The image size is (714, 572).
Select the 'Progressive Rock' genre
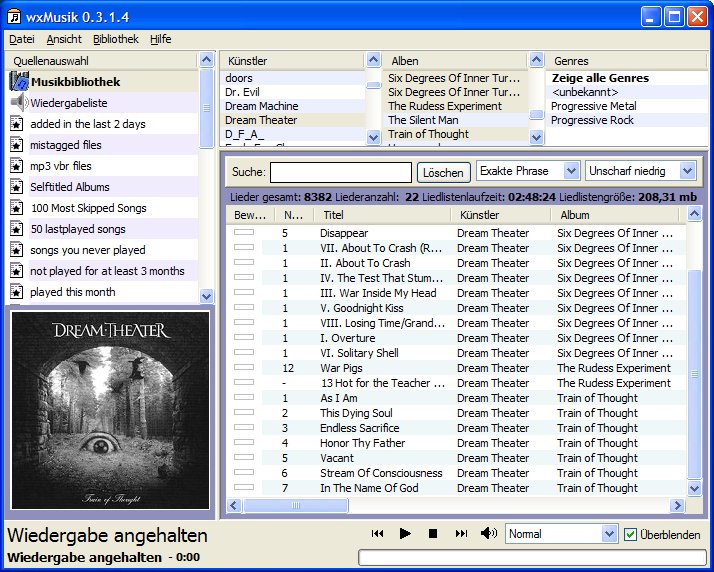click(x=592, y=120)
